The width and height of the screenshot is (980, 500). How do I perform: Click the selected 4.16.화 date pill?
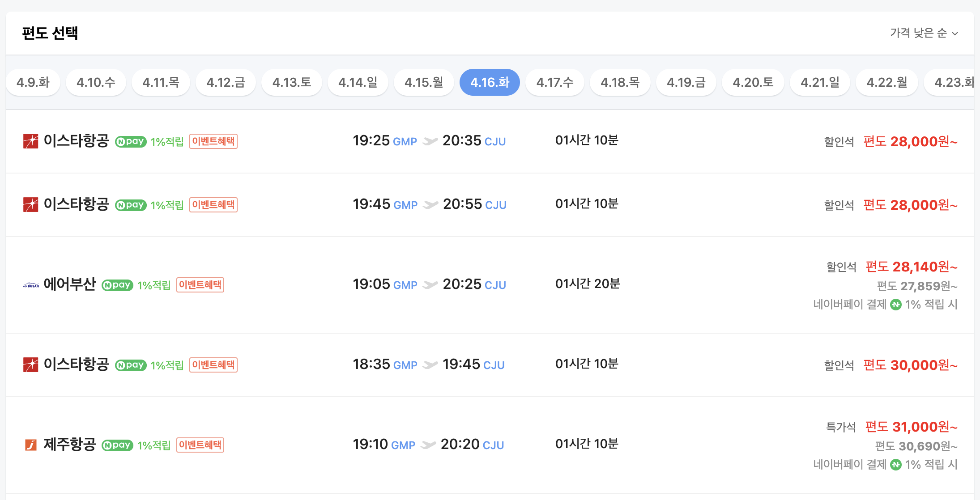tap(490, 82)
